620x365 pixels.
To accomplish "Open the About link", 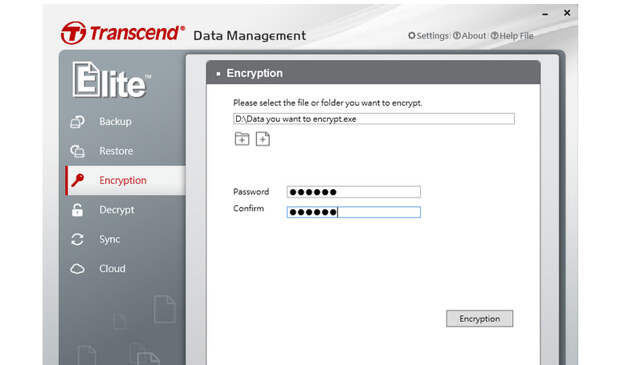I will pyautogui.click(x=469, y=36).
